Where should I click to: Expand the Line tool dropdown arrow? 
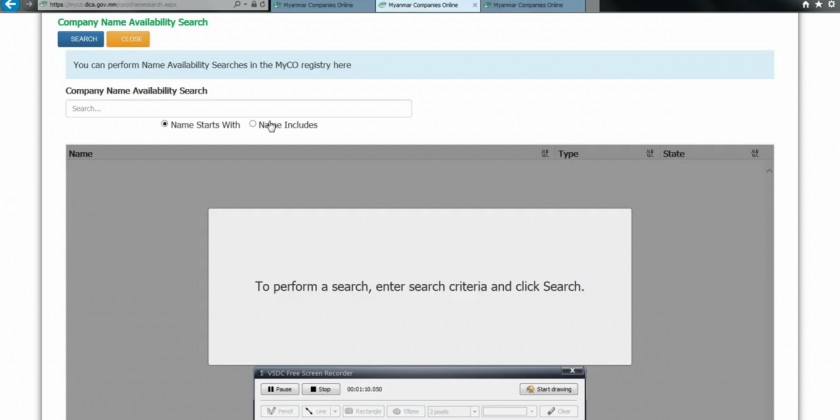pos(335,411)
